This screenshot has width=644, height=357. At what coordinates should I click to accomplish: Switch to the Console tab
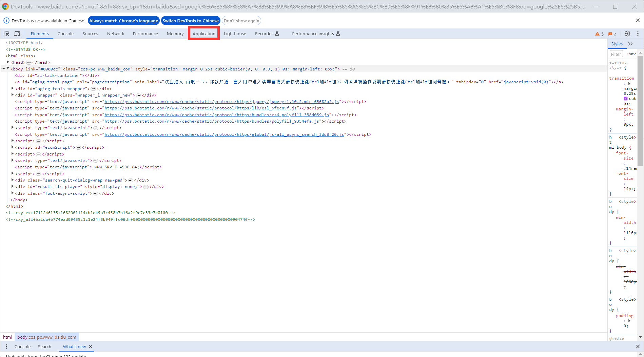[65, 34]
